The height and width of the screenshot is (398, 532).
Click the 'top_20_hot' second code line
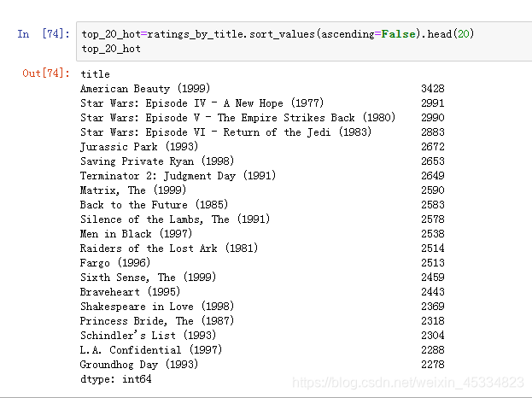pyautogui.click(x=111, y=49)
